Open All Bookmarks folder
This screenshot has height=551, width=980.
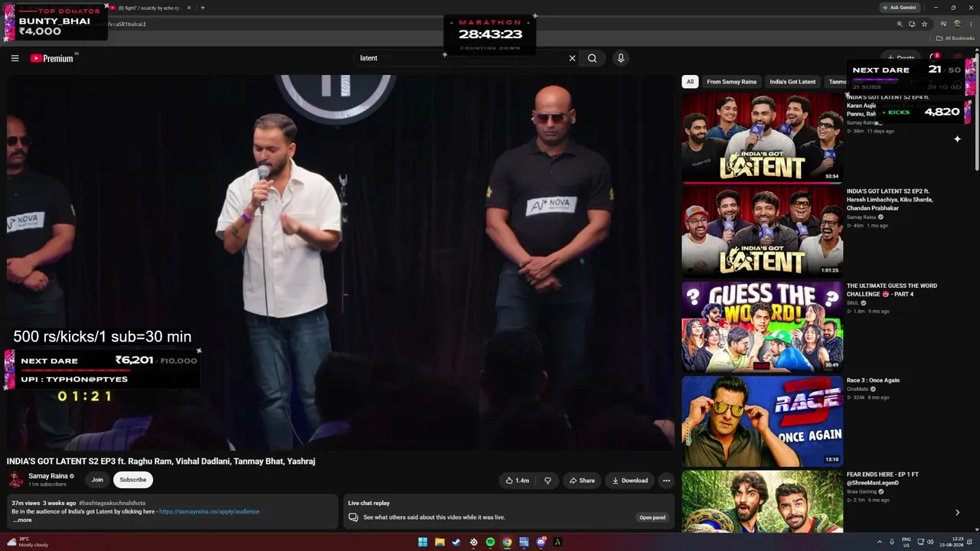(955, 38)
